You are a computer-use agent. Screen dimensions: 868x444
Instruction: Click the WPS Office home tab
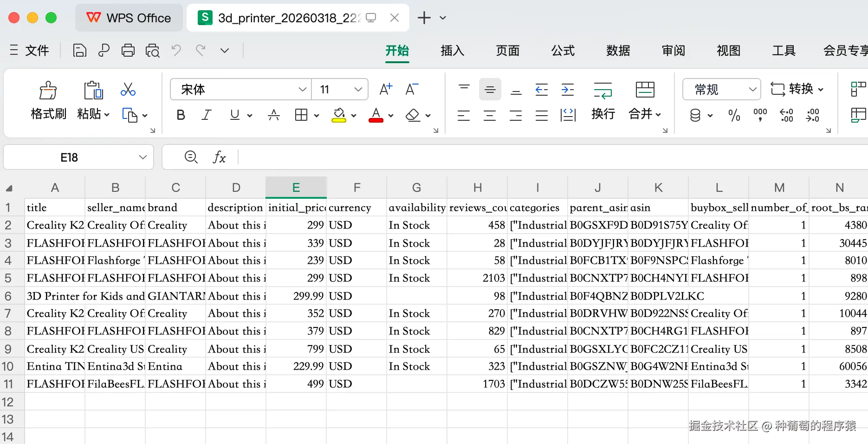pyautogui.click(x=129, y=18)
